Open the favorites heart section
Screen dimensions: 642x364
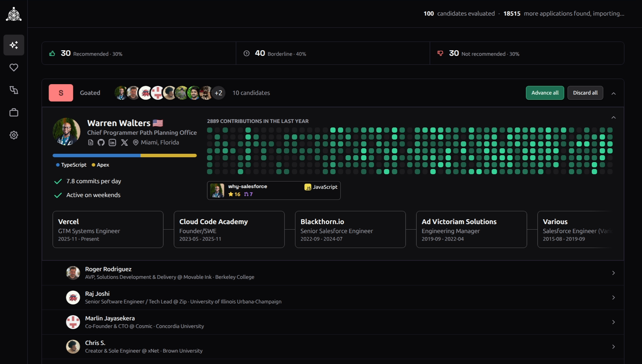pyautogui.click(x=14, y=68)
